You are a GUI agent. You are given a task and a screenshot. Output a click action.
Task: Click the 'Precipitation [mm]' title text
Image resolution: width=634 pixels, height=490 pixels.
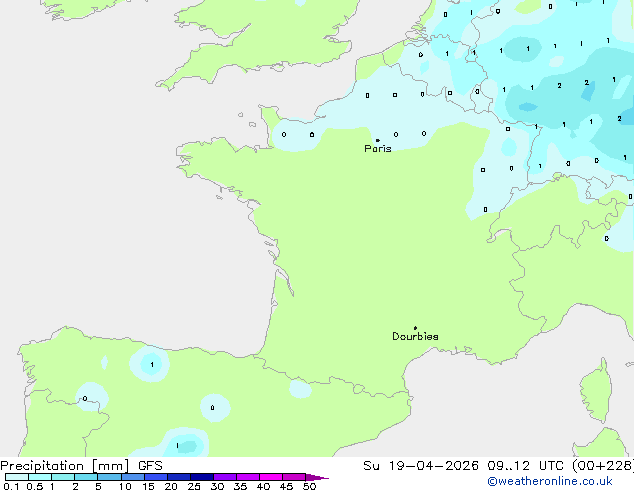(x=64, y=466)
